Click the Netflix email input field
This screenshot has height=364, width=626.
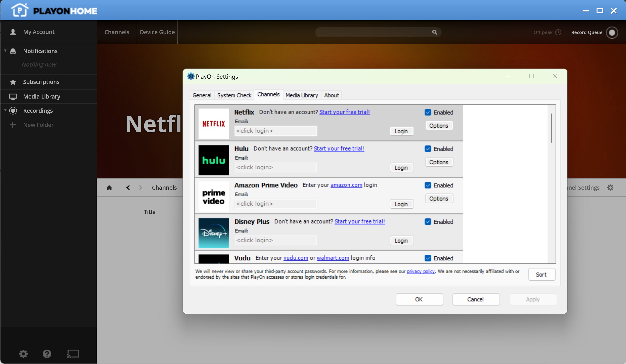276,131
